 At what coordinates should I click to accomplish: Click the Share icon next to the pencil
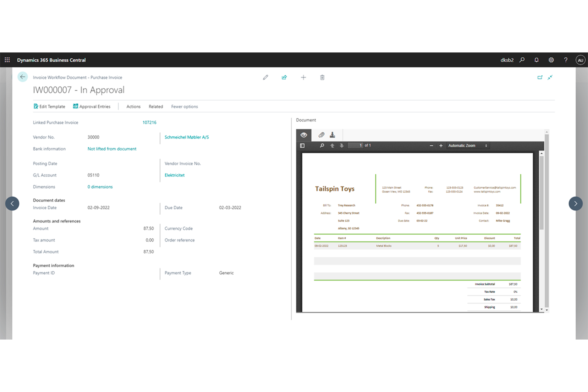[284, 77]
